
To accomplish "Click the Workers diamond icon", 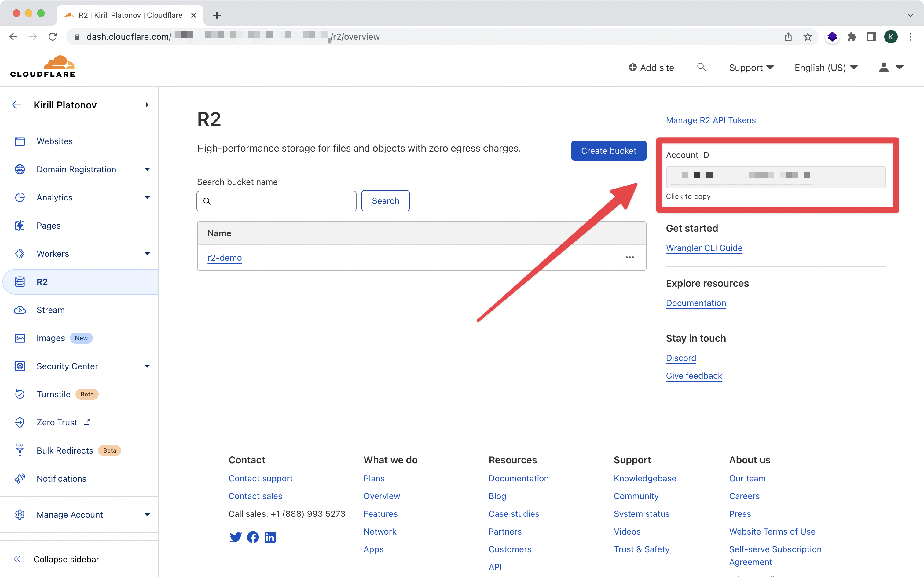I will pos(20,254).
